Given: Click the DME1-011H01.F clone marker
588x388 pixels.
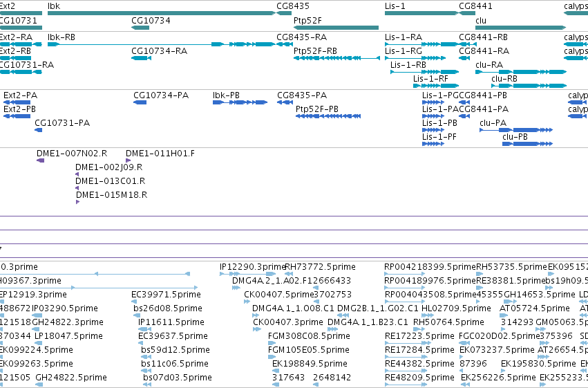Looking at the screenshot, I should tap(128, 160).
